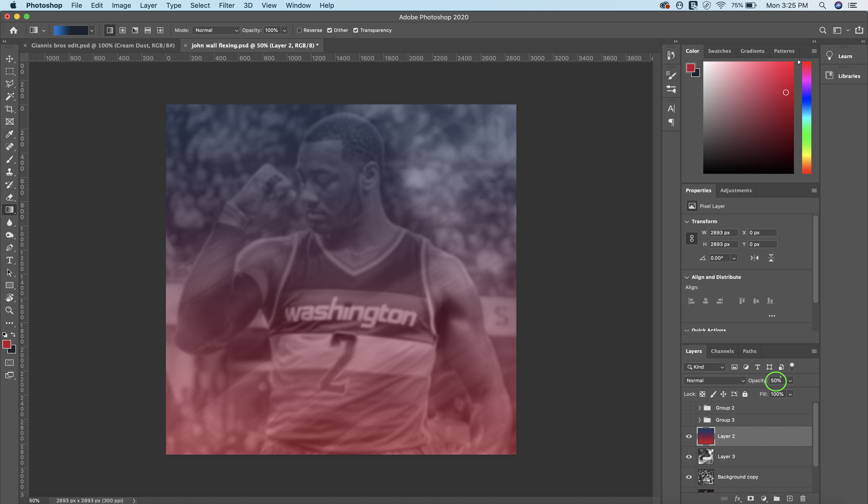
Task: Select the Crop tool
Action: click(10, 109)
